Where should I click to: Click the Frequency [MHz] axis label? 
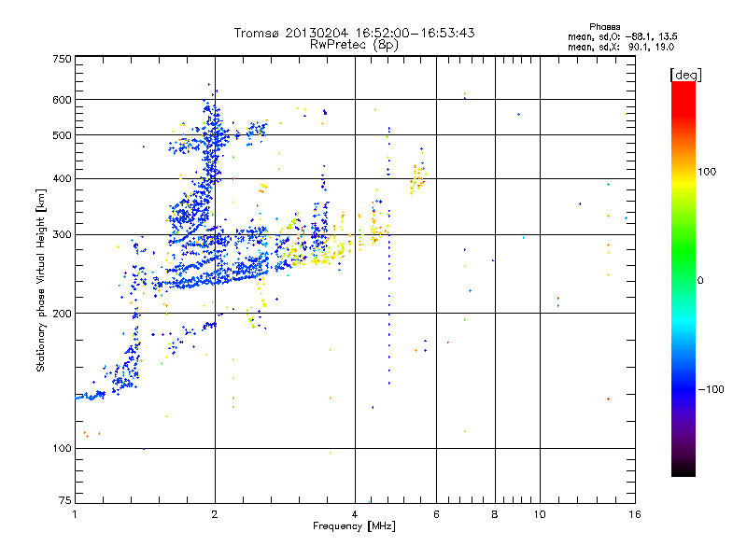tap(354, 527)
